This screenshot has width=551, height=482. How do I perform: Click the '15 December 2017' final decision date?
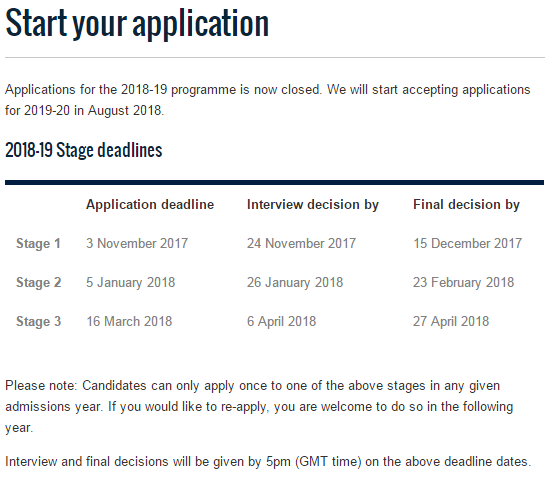click(467, 243)
